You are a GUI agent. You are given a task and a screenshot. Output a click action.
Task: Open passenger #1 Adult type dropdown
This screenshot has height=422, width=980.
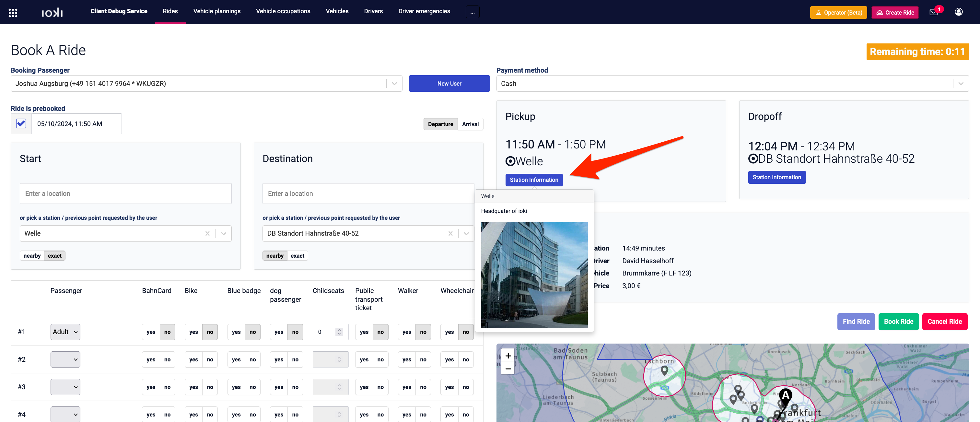pyautogui.click(x=65, y=332)
